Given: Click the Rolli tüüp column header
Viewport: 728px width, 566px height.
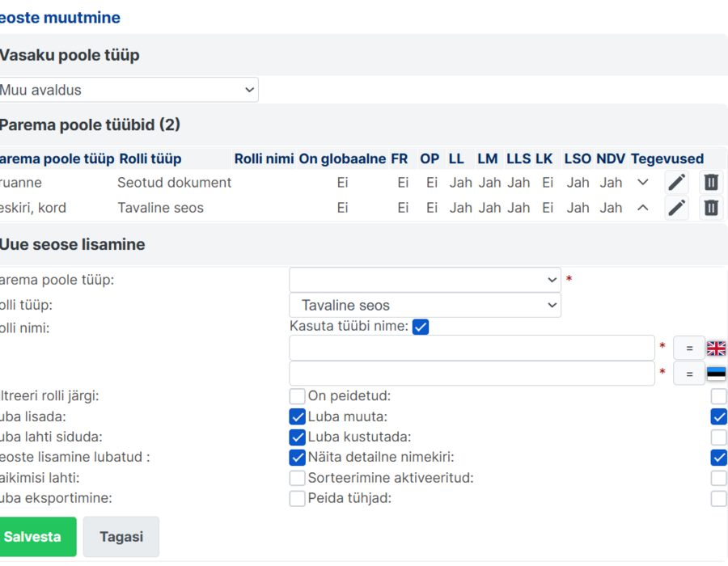Looking at the screenshot, I should click(x=150, y=158).
